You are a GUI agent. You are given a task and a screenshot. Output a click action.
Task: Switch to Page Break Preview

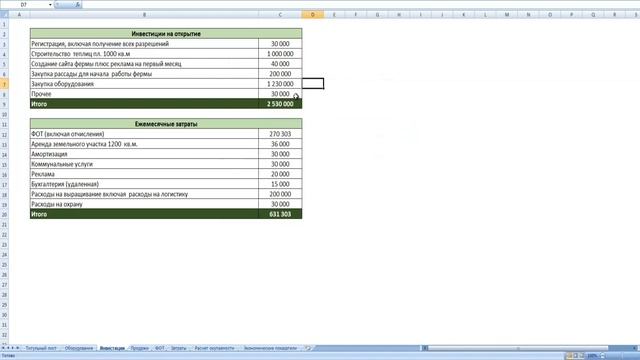(582, 356)
